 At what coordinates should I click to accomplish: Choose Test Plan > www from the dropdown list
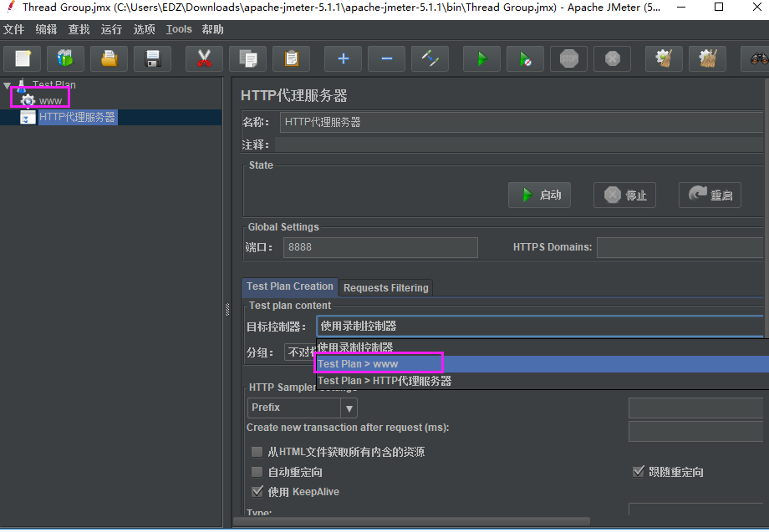pyautogui.click(x=542, y=364)
